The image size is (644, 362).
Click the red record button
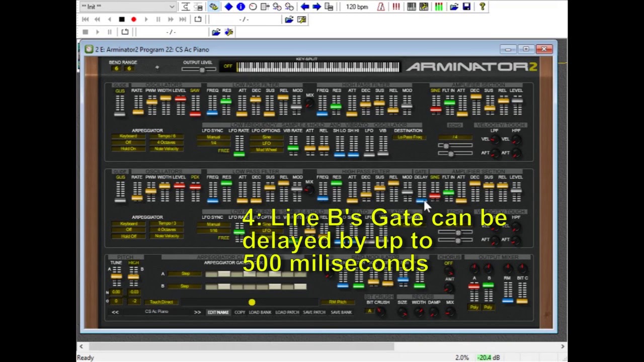pyautogui.click(x=134, y=19)
